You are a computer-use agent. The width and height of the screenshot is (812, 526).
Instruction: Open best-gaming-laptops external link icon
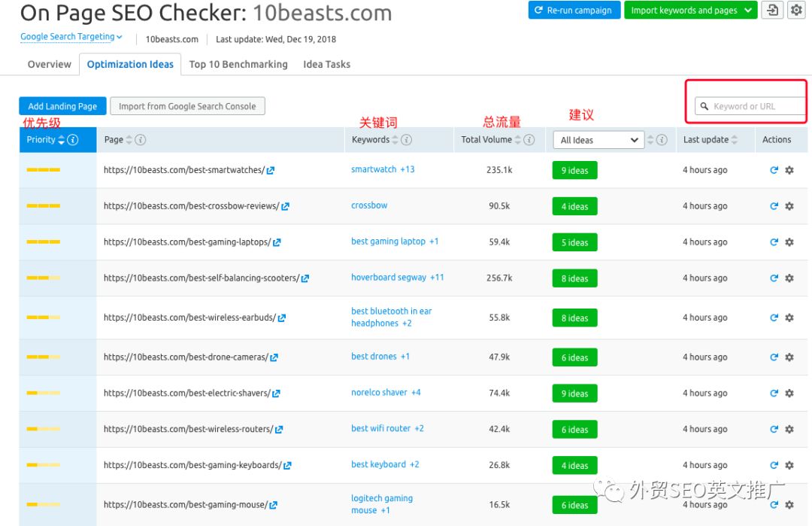pyautogui.click(x=277, y=242)
